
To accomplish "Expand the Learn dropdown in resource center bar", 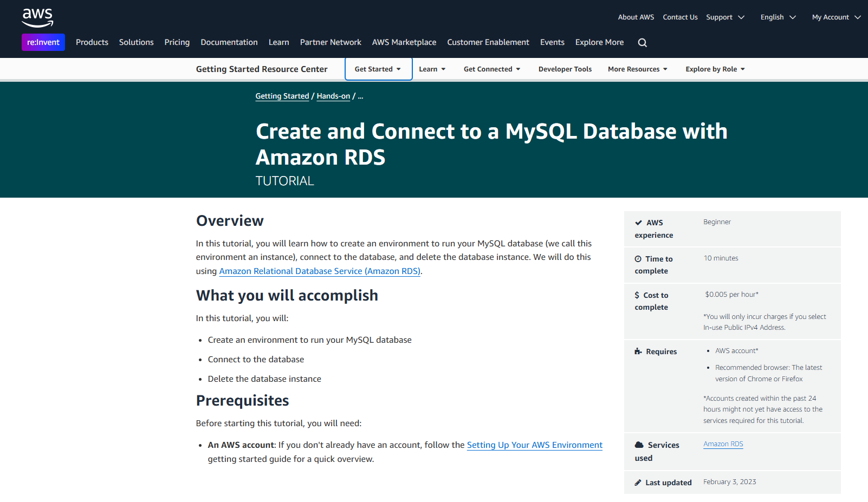I will click(432, 69).
